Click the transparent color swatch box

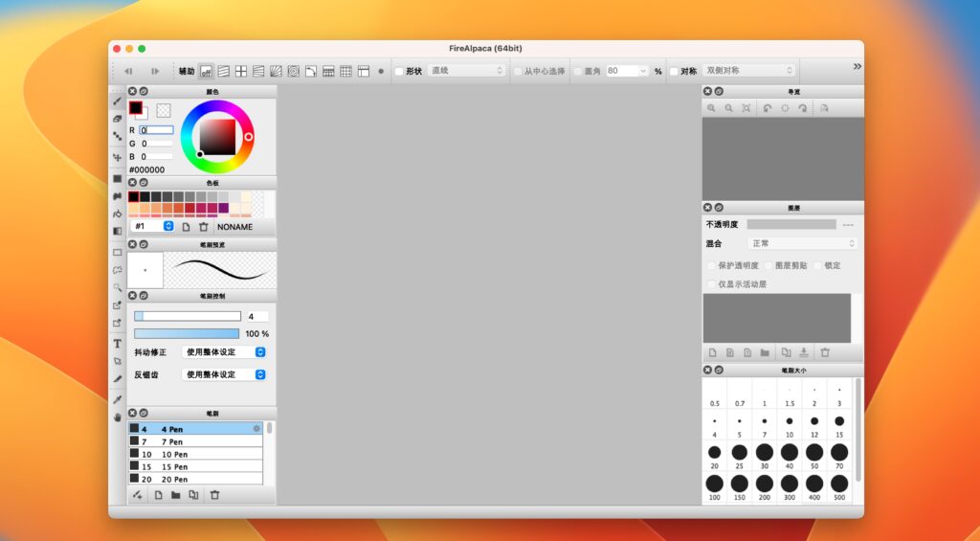tap(164, 110)
